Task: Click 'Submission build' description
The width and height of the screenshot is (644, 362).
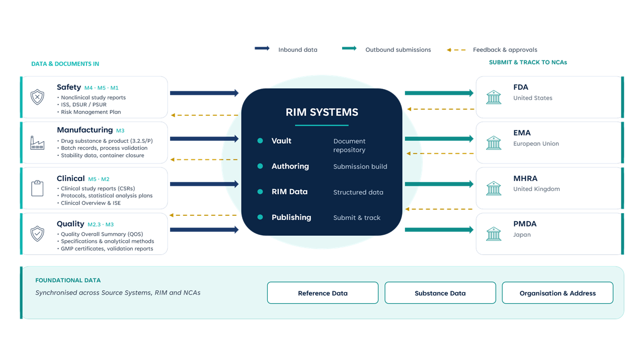Action: (x=360, y=166)
